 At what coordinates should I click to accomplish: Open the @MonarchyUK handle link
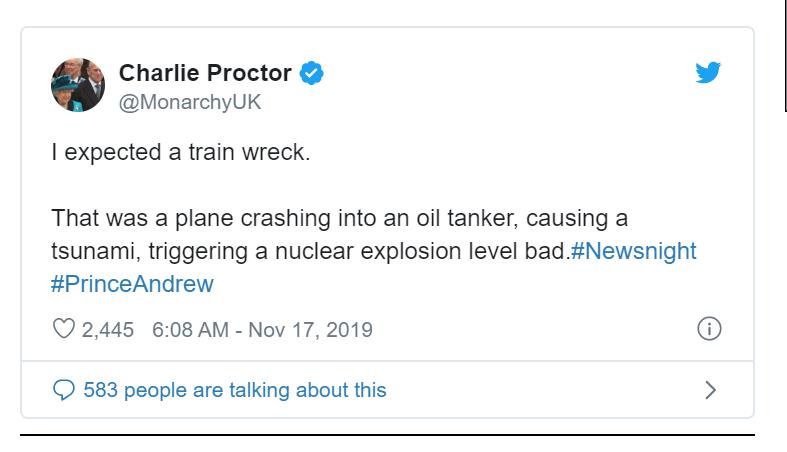190,99
